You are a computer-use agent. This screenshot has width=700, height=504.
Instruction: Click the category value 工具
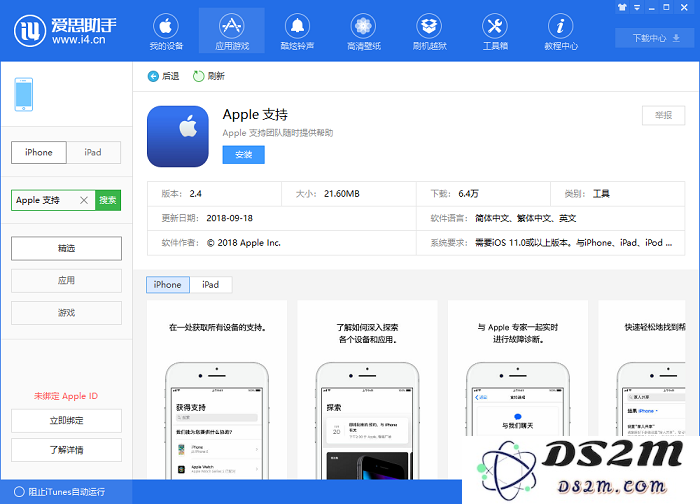pyautogui.click(x=601, y=194)
